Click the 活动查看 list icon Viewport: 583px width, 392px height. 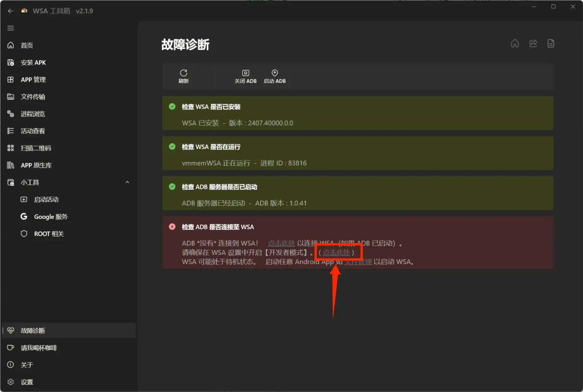[11, 131]
